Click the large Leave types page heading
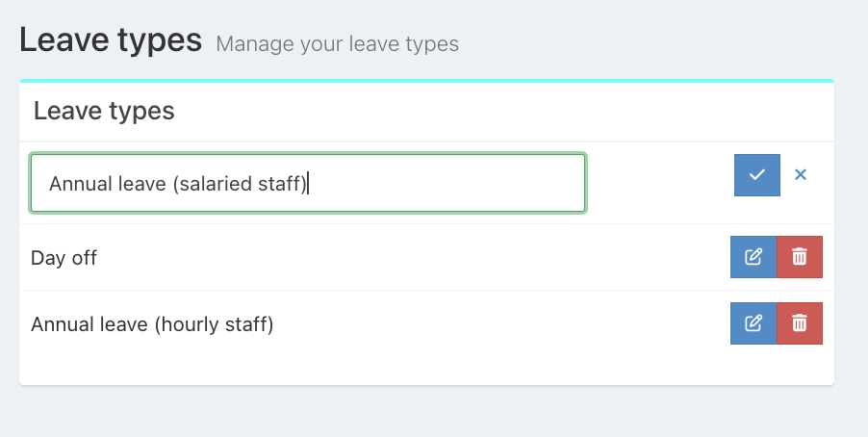The width and height of the screenshot is (868, 437). point(111,40)
